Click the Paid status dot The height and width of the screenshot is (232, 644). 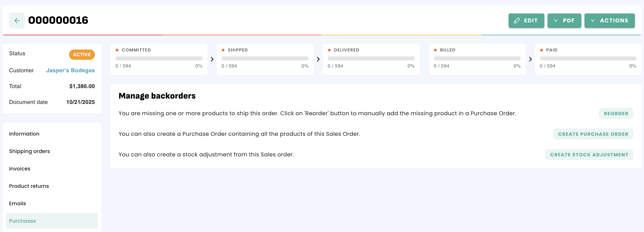(541, 50)
